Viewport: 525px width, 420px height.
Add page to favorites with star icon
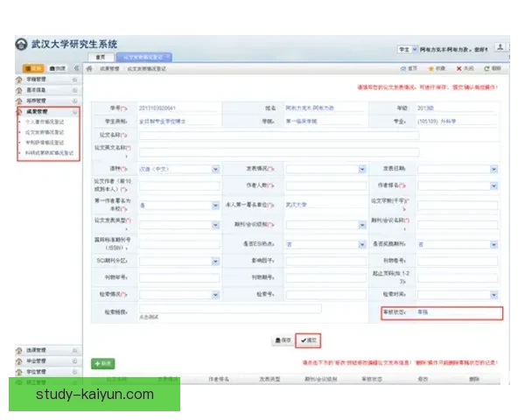[x=430, y=68]
